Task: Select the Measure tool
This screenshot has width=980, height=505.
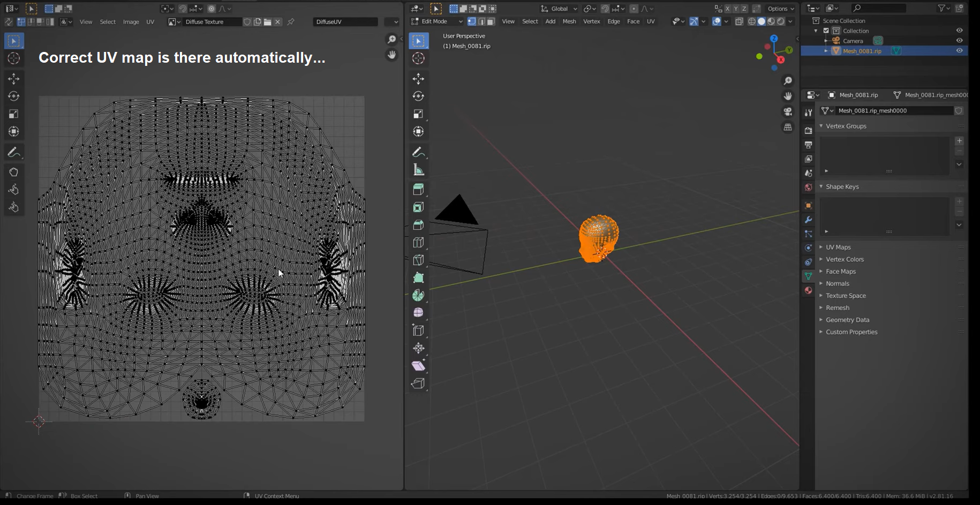Action: point(418,170)
